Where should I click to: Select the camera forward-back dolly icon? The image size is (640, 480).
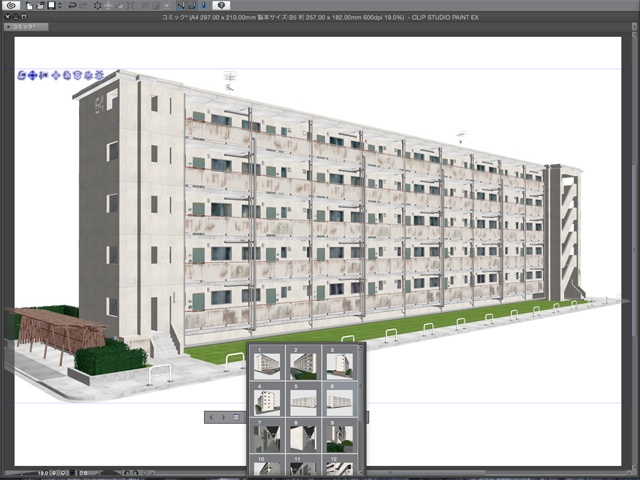(43, 75)
